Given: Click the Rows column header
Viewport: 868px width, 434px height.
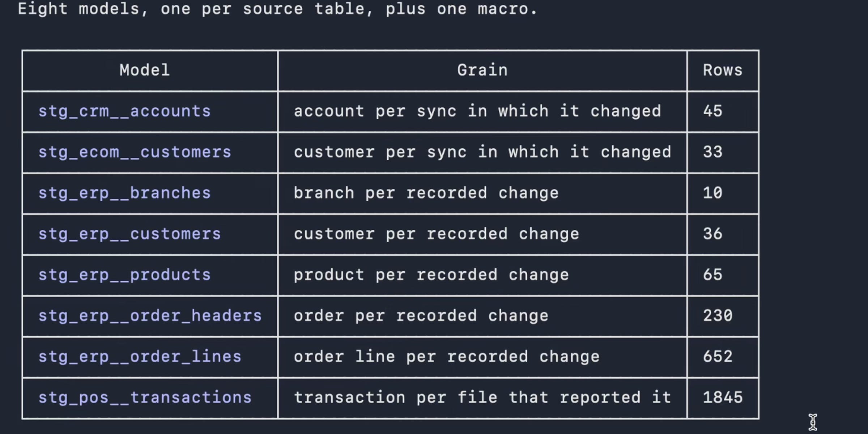Looking at the screenshot, I should pyautogui.click(x=723, y=70).
